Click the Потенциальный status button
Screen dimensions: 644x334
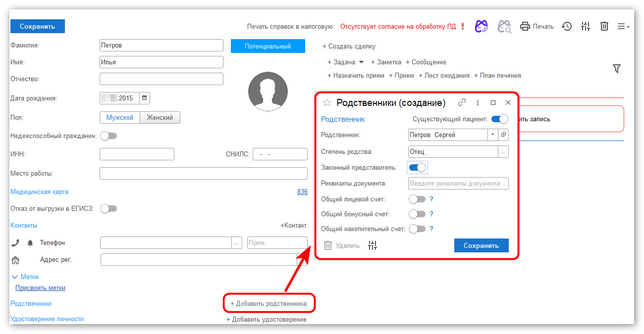click(268, 46)
